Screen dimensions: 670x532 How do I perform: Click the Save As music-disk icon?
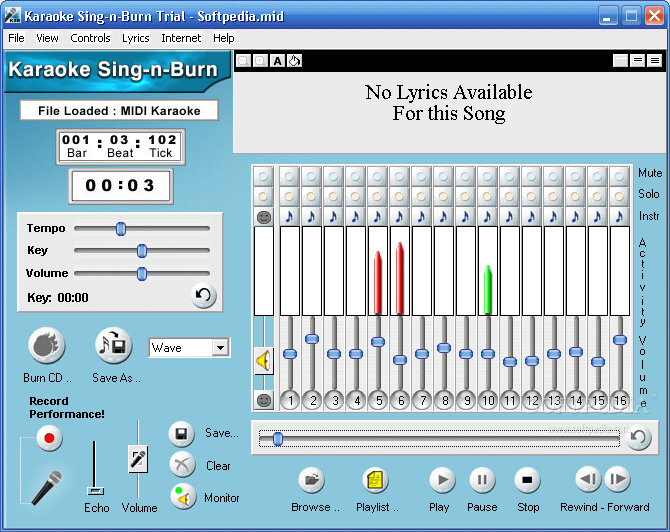(x=113, y=345)
